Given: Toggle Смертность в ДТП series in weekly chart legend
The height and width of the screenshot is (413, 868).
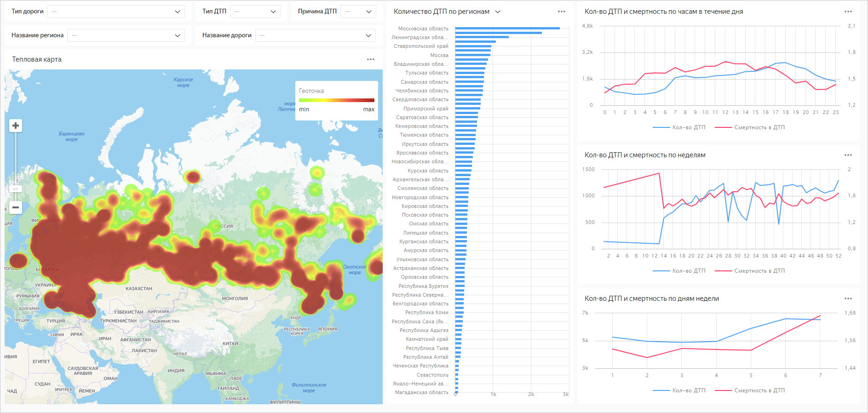Looking at the screenshot, I should coord(750,271).
